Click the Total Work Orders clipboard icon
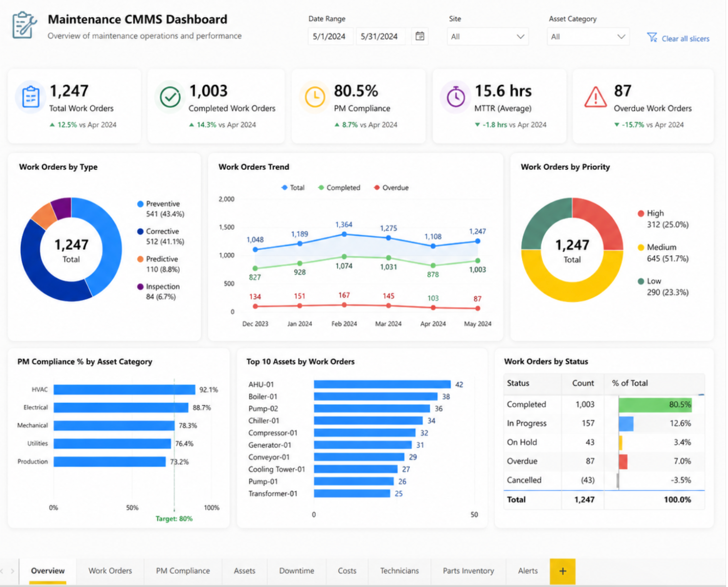The width and height of the screenshot is (728, 587). (x=31, y=97)
